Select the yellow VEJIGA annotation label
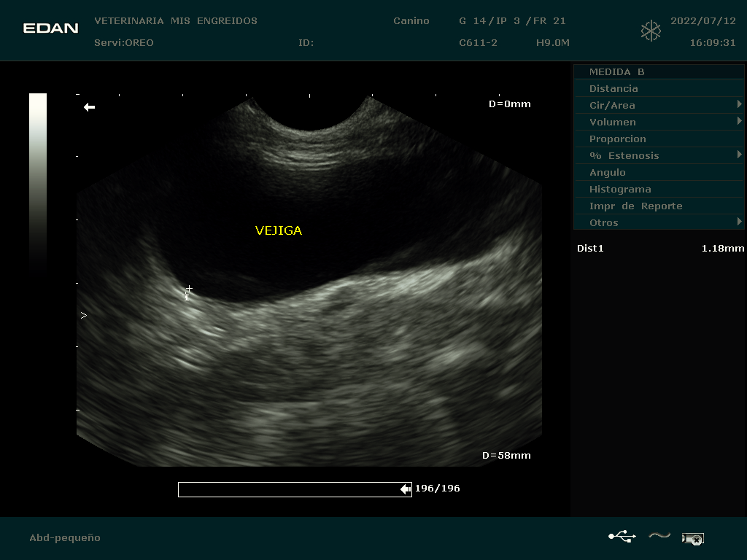Viewport: 747px width, 560px height. pyautogui.click(x=279, y=230)
